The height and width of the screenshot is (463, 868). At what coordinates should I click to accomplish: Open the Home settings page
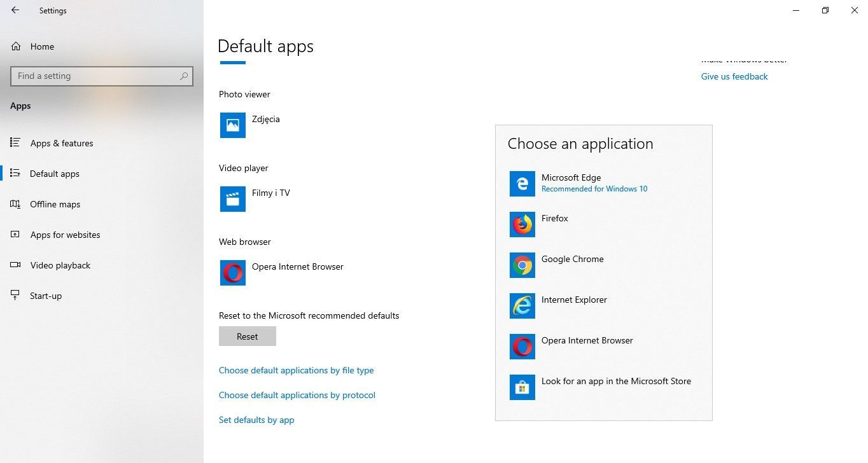[42, 46]
